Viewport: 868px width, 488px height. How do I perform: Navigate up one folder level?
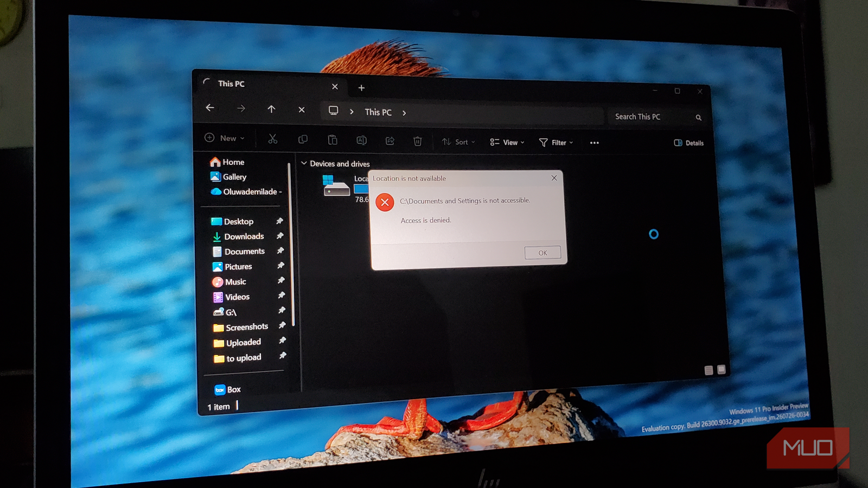point(271,109)
